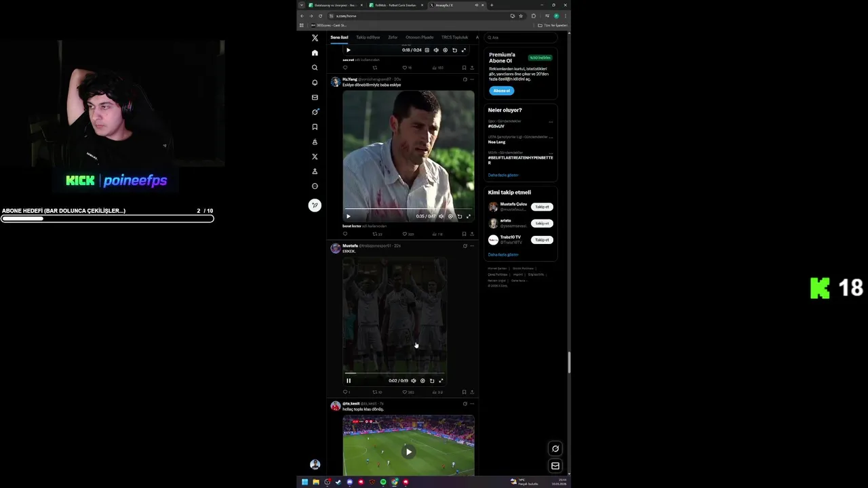Open settings gear on Mustafa's video
The width and height of the screenshot is (868, 488).
click(x=422, y=381)
